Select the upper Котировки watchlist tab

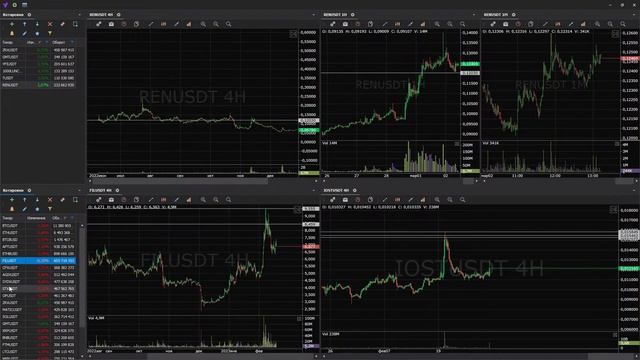(x=13, y=15)
